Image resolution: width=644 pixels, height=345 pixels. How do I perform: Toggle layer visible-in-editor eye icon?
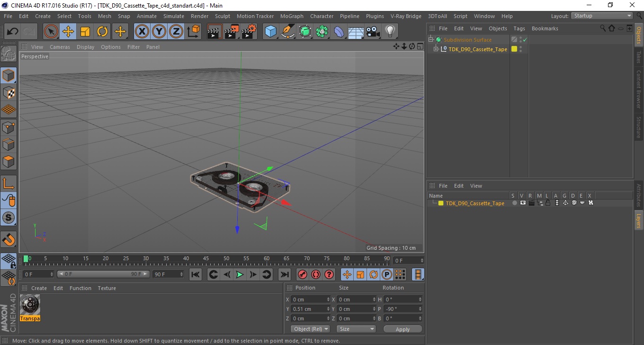click(523, 203)
